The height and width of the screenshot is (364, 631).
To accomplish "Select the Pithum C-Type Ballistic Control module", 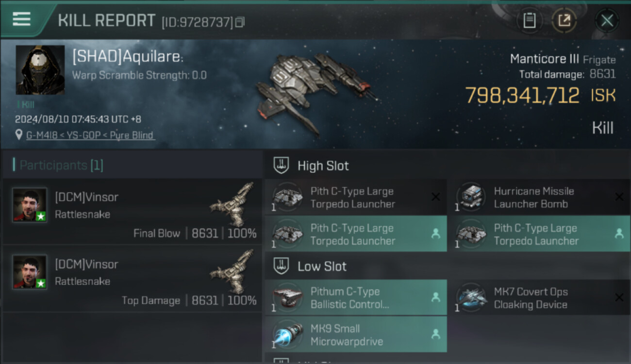I will 356,298.
